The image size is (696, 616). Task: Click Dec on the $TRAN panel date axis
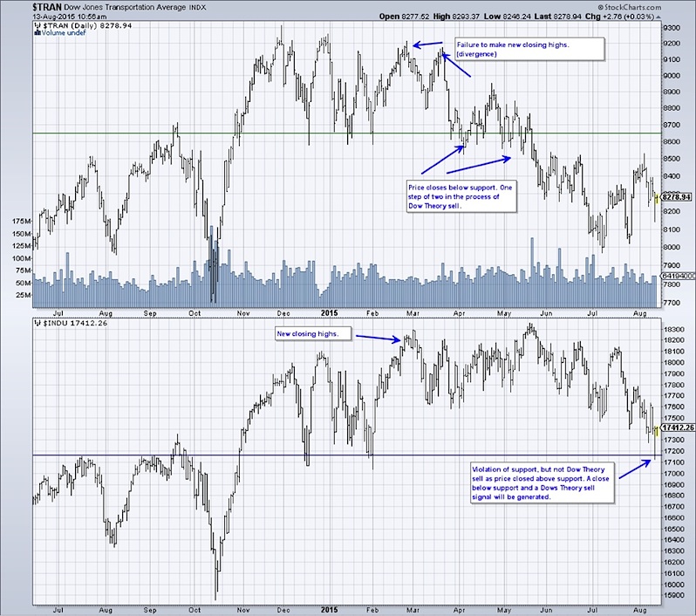point(283,313)
